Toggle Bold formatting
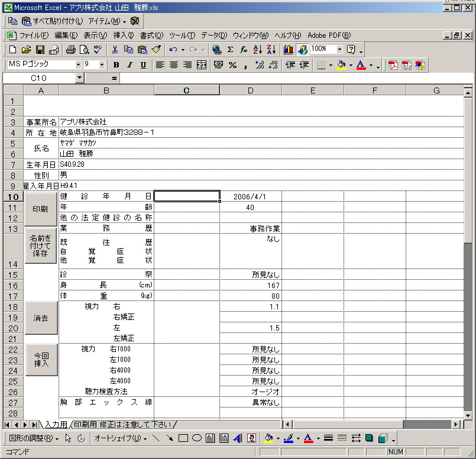This screenshot has width=476, height=459. tap(116, 65)
